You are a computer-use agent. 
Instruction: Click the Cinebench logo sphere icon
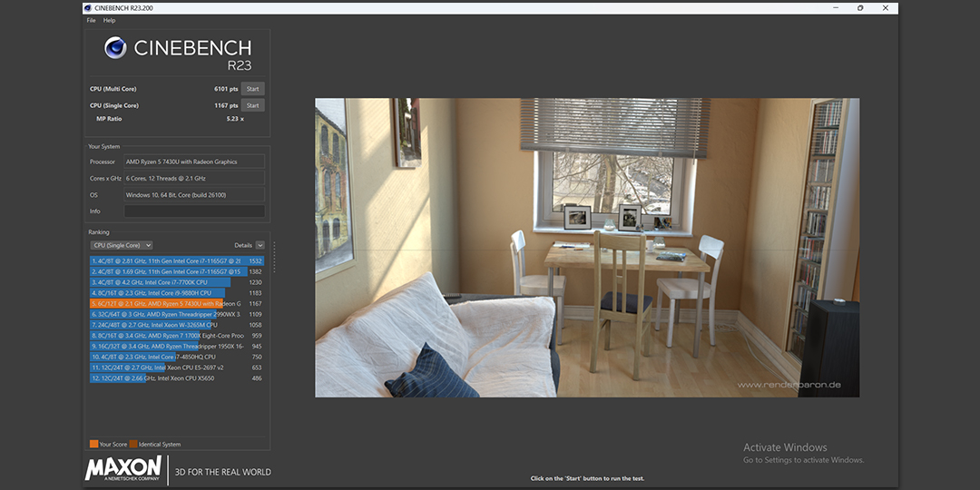click(115, 48)
